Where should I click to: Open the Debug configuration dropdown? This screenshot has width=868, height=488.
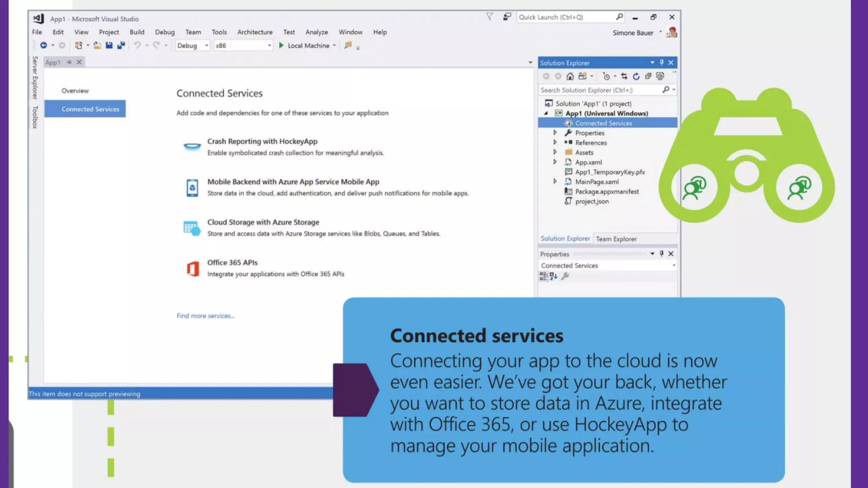point(206,45)
